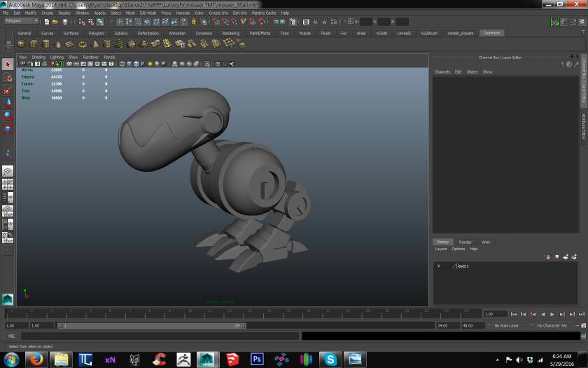This screenshot has width=588, height=368.
Task: Select the arrow Select tool
Action: click(x=8, y=64)
